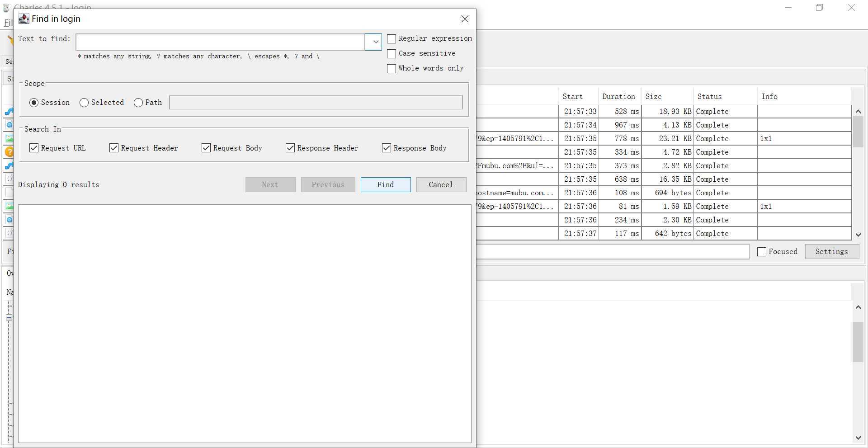The height and width of the screenshot is (448, 868).
Task: Open Settings next to the filter field
Action: (x=832, y=251)
